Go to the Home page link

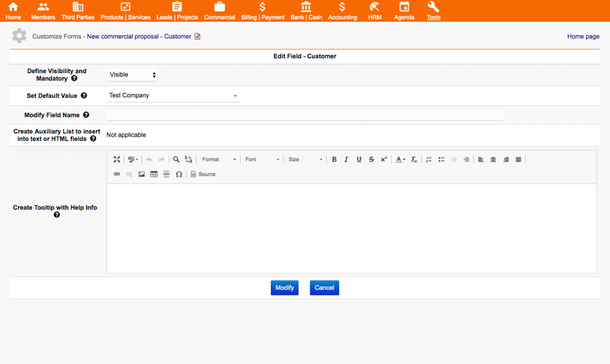click(x=583, y=36)
